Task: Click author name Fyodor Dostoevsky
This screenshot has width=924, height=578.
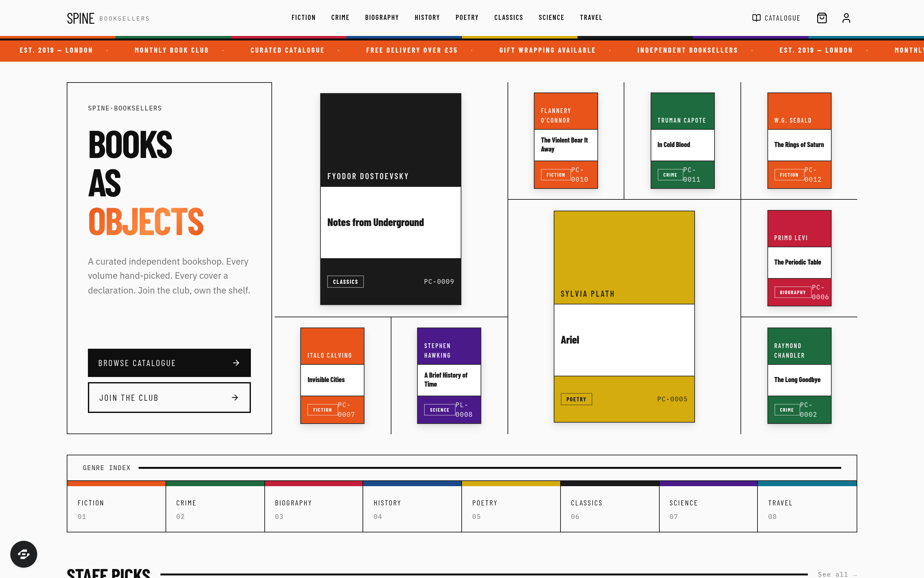Action: pyautogui.click(x=368, y=176)
